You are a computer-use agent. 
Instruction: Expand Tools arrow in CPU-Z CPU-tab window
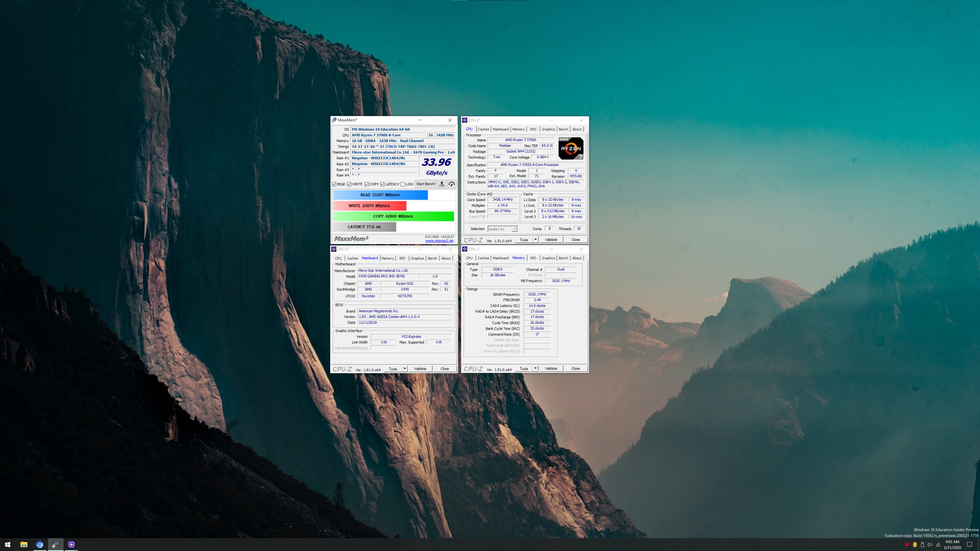point(535,240)
